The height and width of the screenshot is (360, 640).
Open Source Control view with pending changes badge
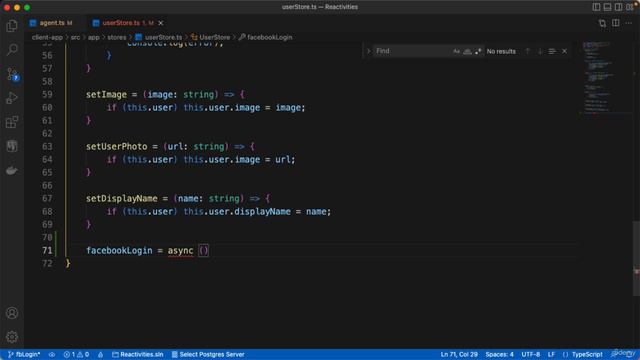pos(12,74)
